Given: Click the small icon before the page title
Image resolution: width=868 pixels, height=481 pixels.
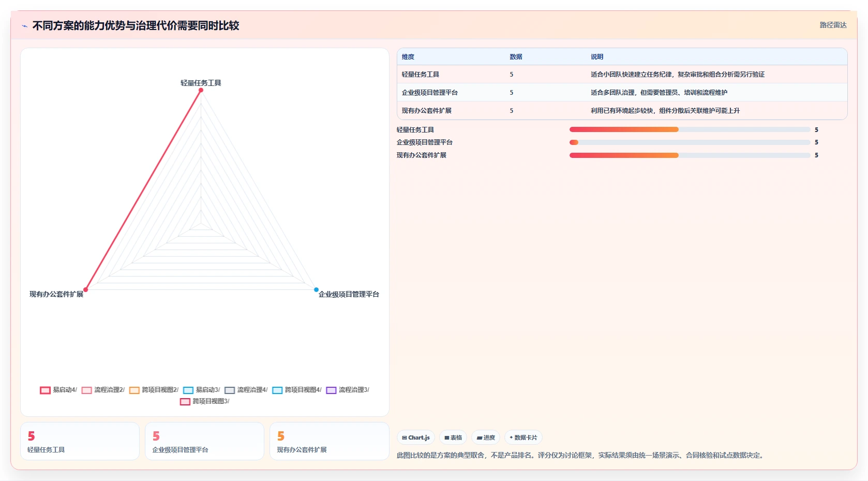Looking at the screenshot, I should (x=24, y=26).
